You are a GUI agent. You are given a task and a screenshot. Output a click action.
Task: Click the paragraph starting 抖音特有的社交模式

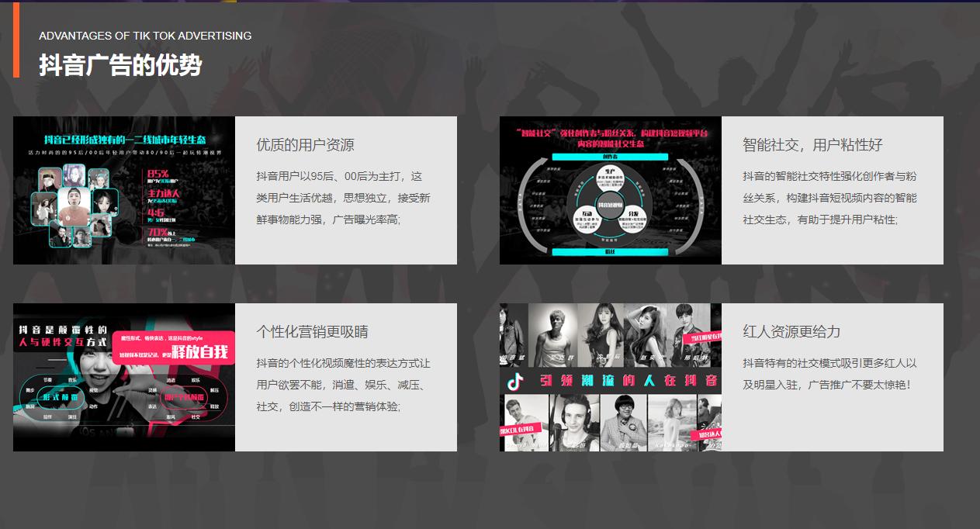[830, 374]
